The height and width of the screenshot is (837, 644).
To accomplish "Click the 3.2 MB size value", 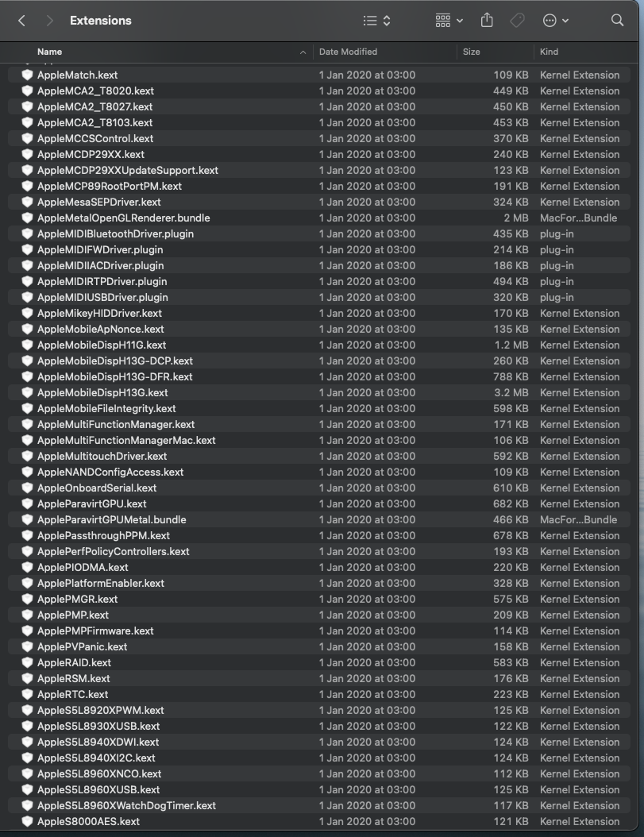I will pyautogui.click(x=511, y=392).
